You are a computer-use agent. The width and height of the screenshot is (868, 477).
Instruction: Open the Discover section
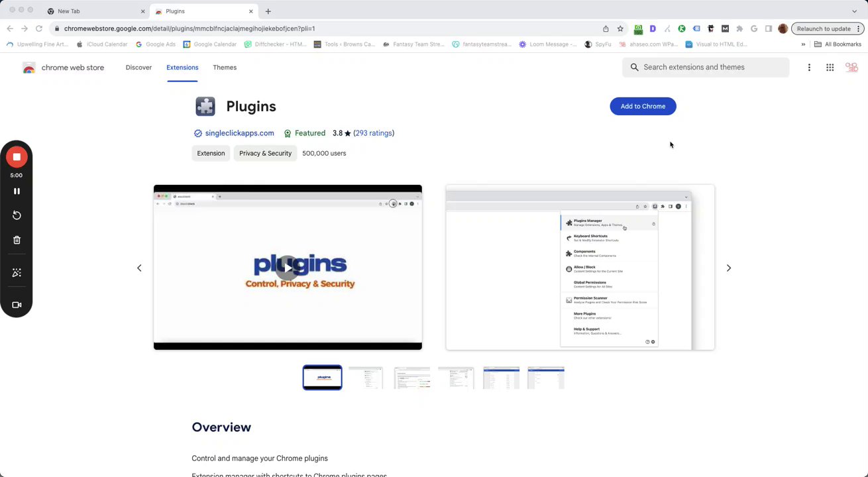pyautogui.click(x=138, y=67)
